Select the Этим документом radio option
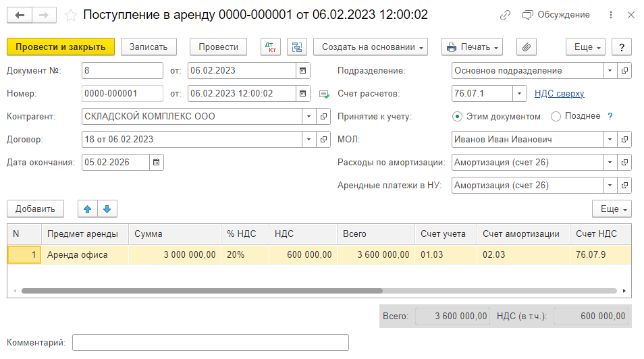Screen dimensions: 644x359 [x=458, y=116]
